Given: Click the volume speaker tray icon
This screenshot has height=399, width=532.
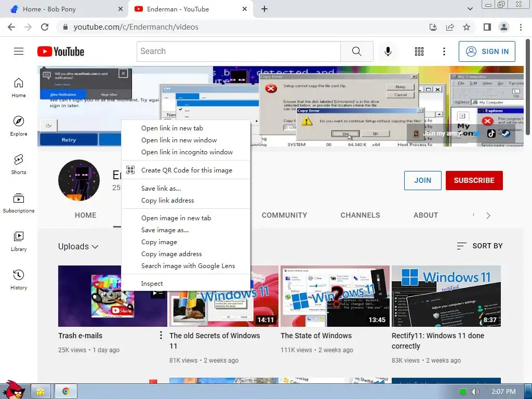Looking at the screenshot, I should (475, 392).
